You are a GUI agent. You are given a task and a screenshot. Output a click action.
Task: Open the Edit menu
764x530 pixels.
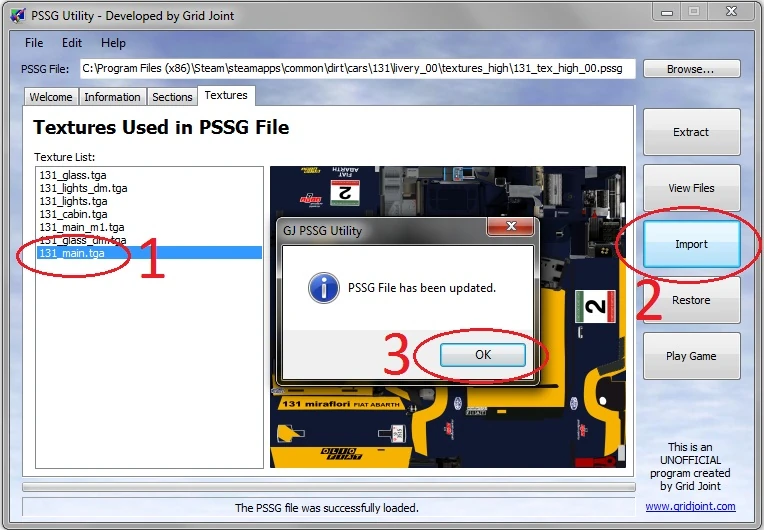tap(72, 43)
